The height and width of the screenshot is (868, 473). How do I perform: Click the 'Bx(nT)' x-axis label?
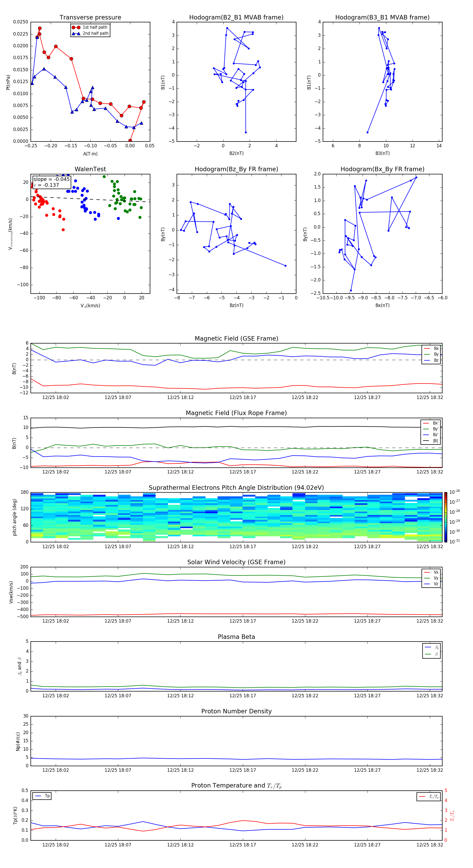click(382, 305)
